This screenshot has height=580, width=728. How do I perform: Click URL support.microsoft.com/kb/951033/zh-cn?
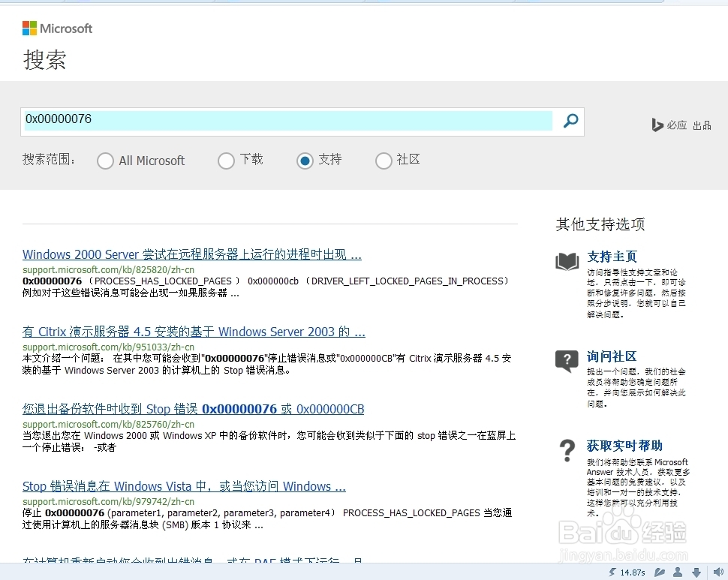coord(108,347)
